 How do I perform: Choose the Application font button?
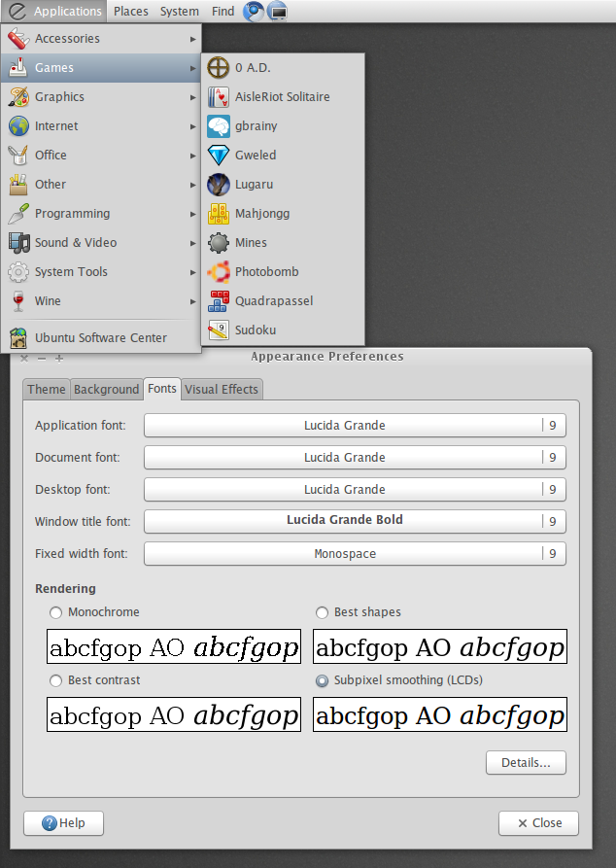click(355, 425)
